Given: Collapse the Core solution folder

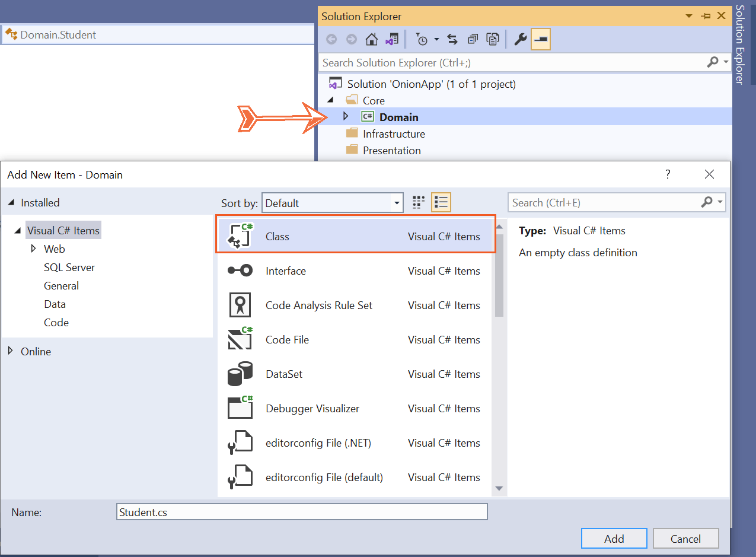Looking at the screenshot, I should (x=330, y=100).
